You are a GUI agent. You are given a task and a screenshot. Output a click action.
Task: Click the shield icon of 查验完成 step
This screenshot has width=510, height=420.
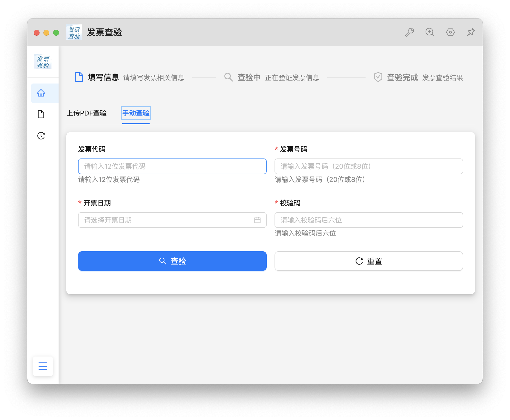tap(378, 77)
